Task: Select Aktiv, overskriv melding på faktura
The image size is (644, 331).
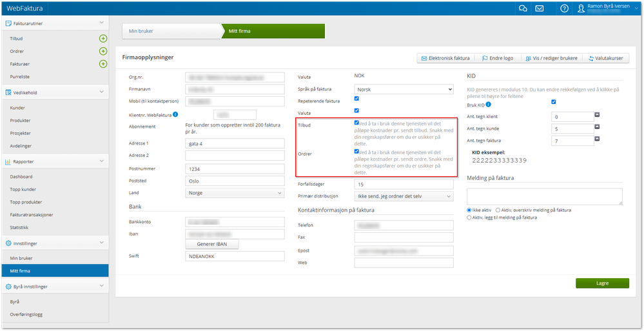Action: (498, 210)
